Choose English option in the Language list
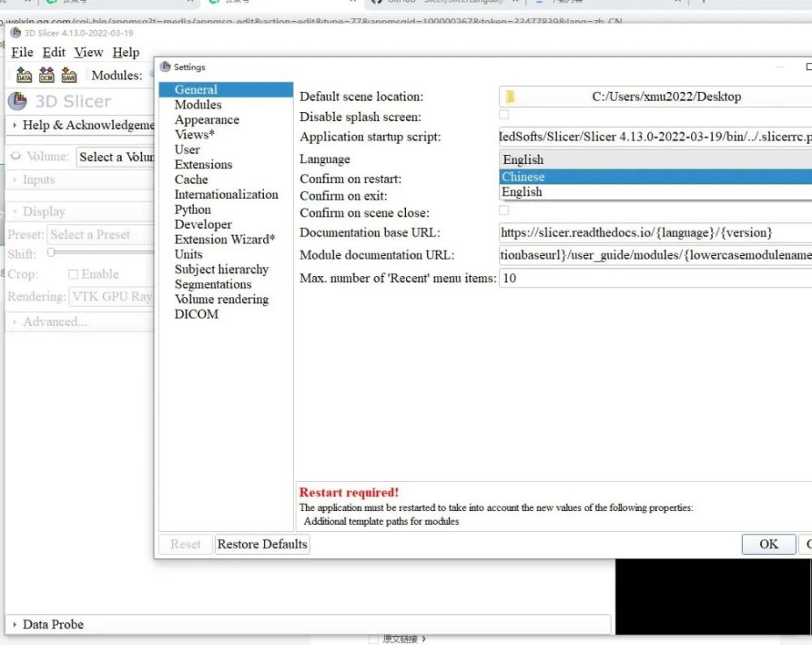 point(655,192)
